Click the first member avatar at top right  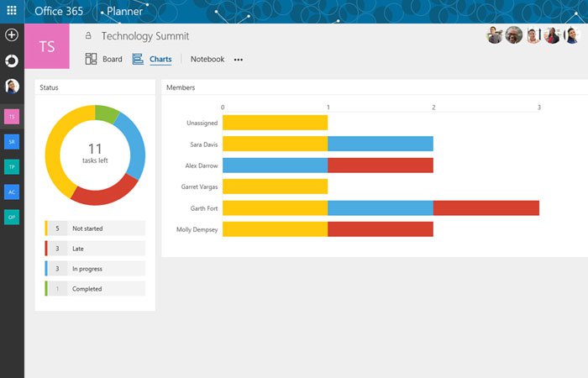click(x=495, y=35)
